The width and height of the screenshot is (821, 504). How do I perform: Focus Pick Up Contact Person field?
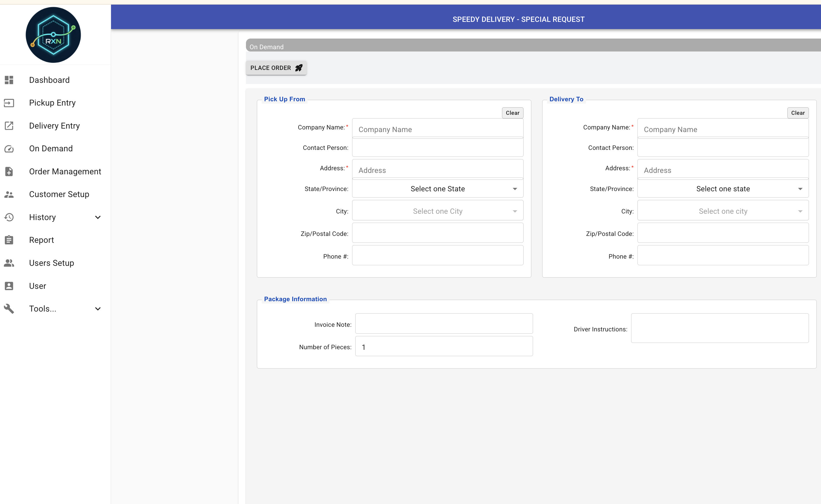pyautogui.click(x=437, y=148)
